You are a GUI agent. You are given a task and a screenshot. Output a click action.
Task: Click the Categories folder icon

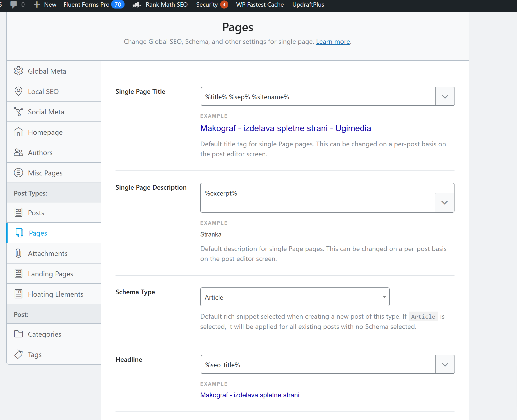18,334
